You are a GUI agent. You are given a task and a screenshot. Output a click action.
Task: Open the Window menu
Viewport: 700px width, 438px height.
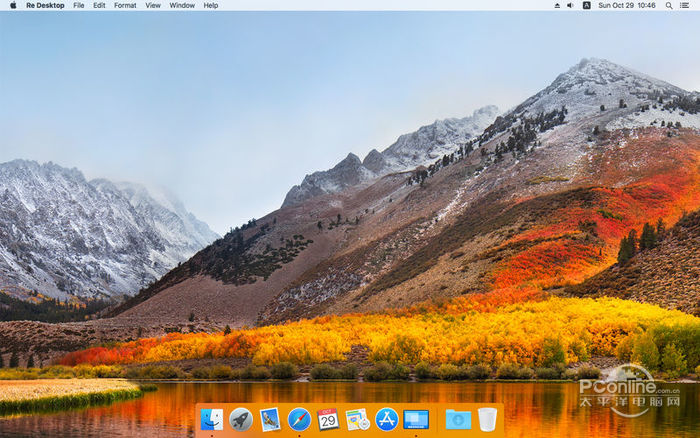point(182,5)
